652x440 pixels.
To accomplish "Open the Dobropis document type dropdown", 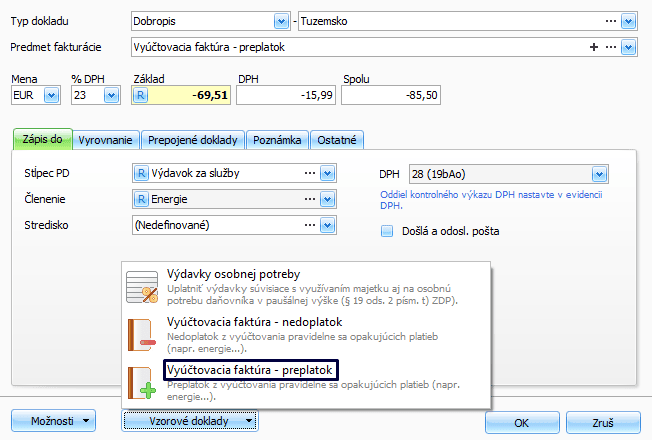I will pyautogui.click(x=279, y=21).
